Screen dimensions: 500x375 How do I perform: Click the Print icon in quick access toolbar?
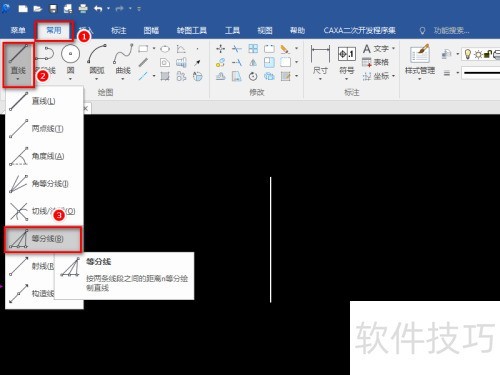(x=83, y=8)
